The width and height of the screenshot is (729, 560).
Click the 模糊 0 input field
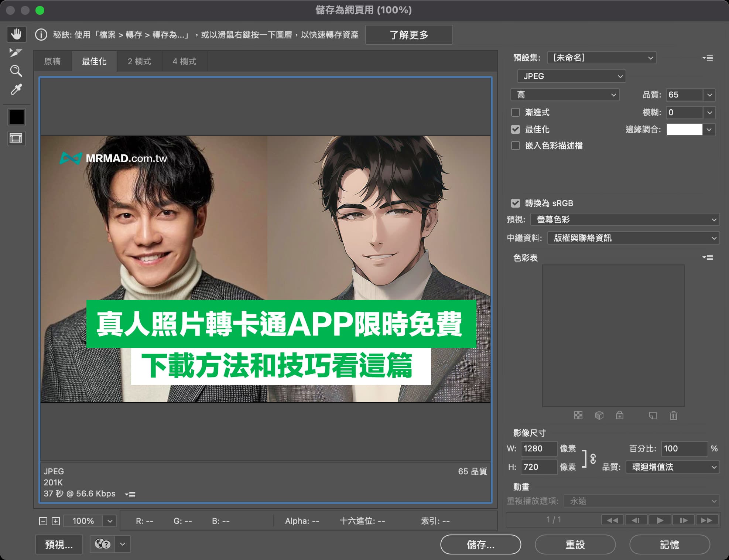tap(684, 112)
